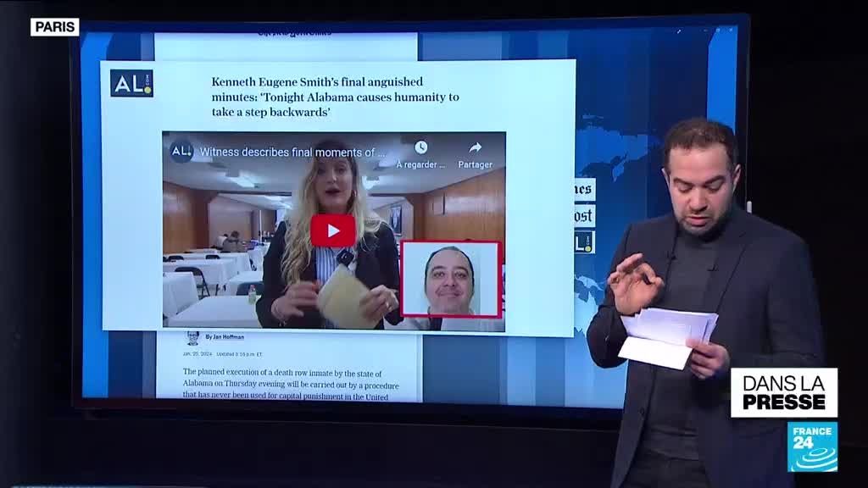Click the 'Dans la presse' banner

784,392
